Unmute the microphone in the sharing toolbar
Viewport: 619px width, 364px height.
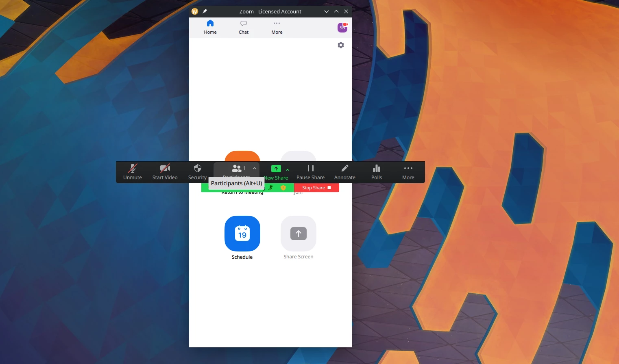pos(133,172)
